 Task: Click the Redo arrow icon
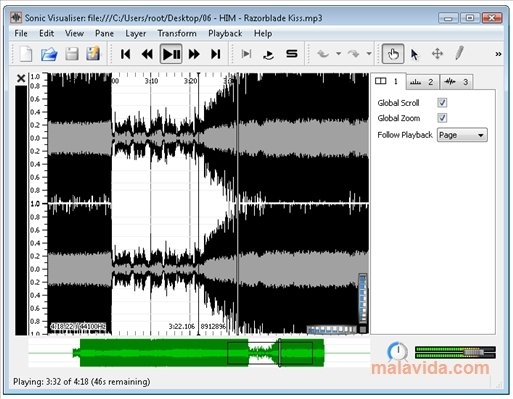pos(354,54)
